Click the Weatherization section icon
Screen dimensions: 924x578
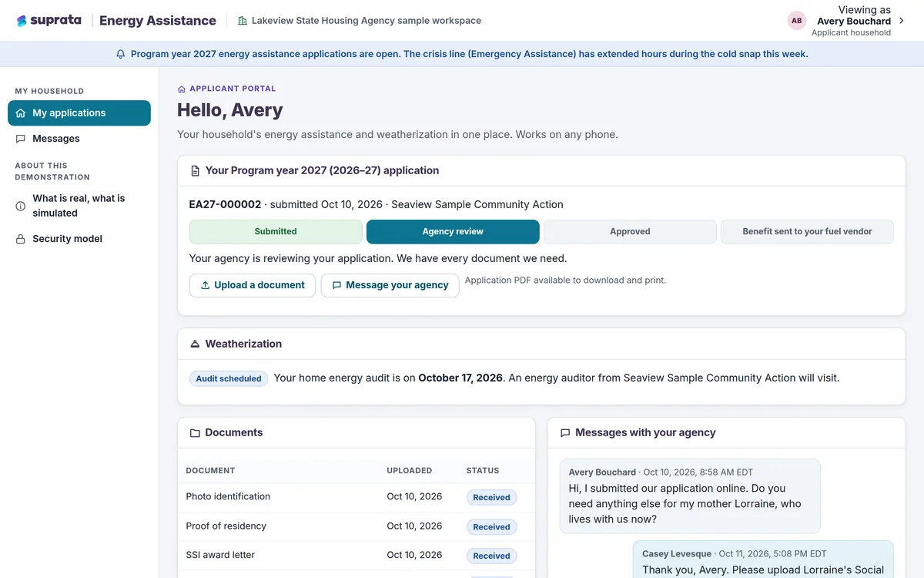click(195, 344)
